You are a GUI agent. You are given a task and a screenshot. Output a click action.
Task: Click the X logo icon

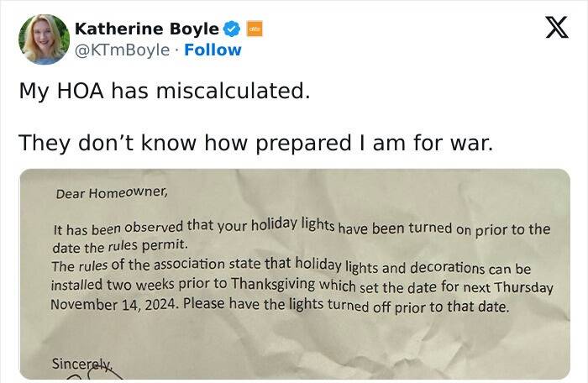point(550,29)
